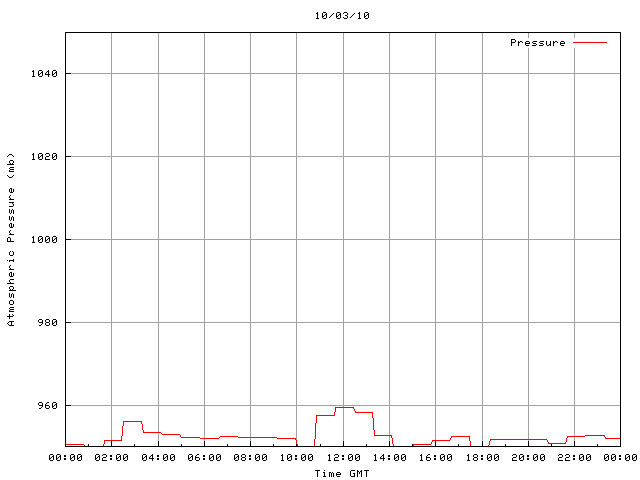This screenshot has width=640, height=480.
Task: Click the Atmospheric Pressure (mb) axis title
Action: pos(11,240)
